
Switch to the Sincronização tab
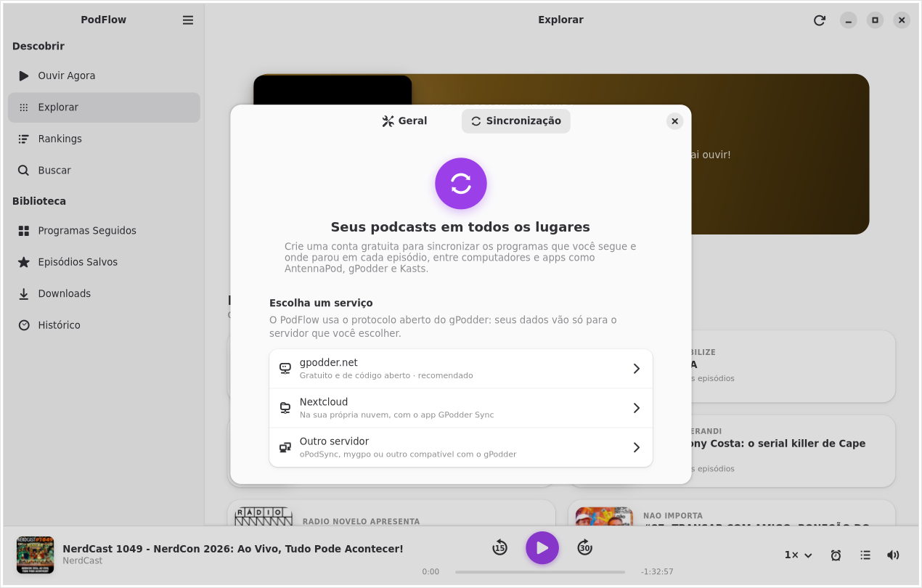tap(516, 121)
